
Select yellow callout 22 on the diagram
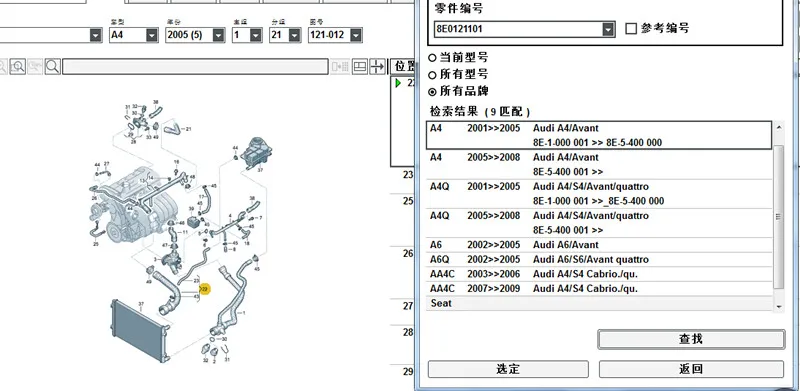205,289
